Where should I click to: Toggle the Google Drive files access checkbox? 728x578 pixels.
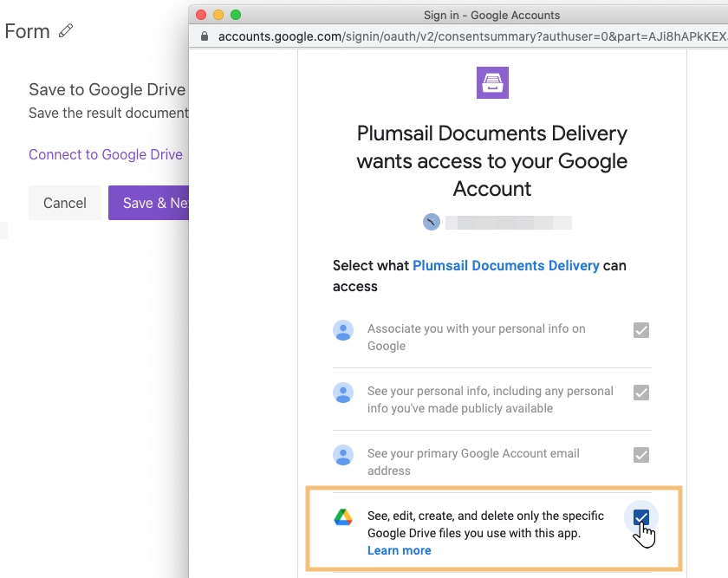640,517
